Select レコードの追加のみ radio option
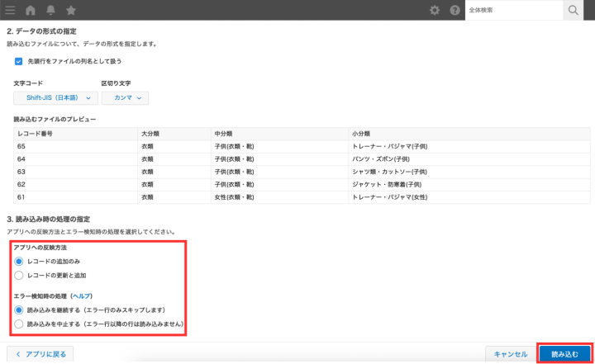This screenshot has width=595, height=364. pos(19,261)
